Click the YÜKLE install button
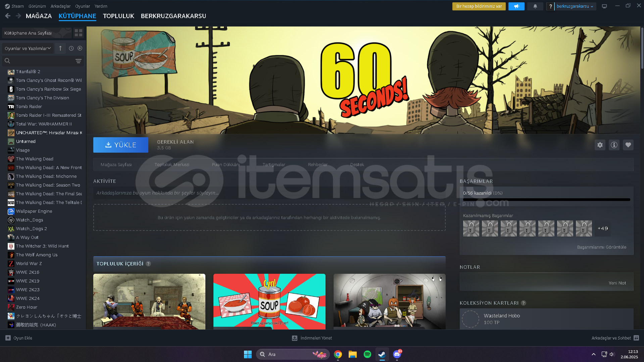 [121, 145]
